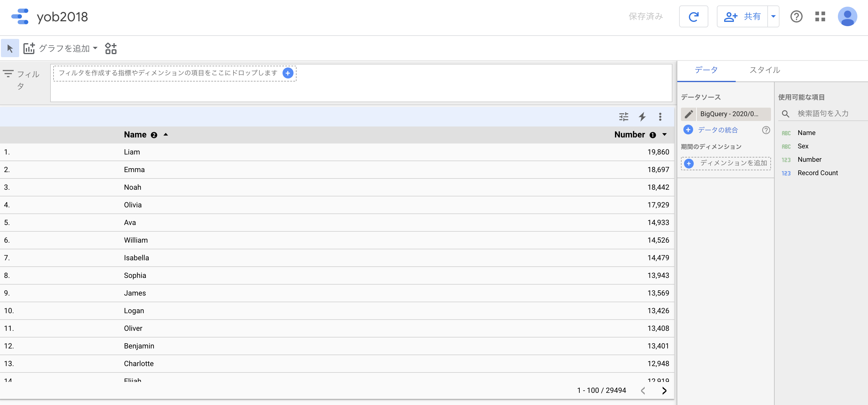This screenshot has height=405, width=868.
Task: Edit the BigQuery data source pencil icon
Action: tap(688, 114)
